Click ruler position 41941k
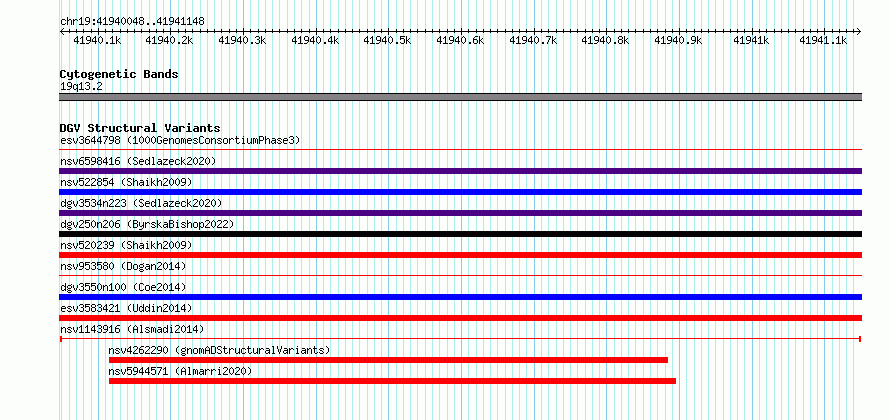 click(752, 40)
